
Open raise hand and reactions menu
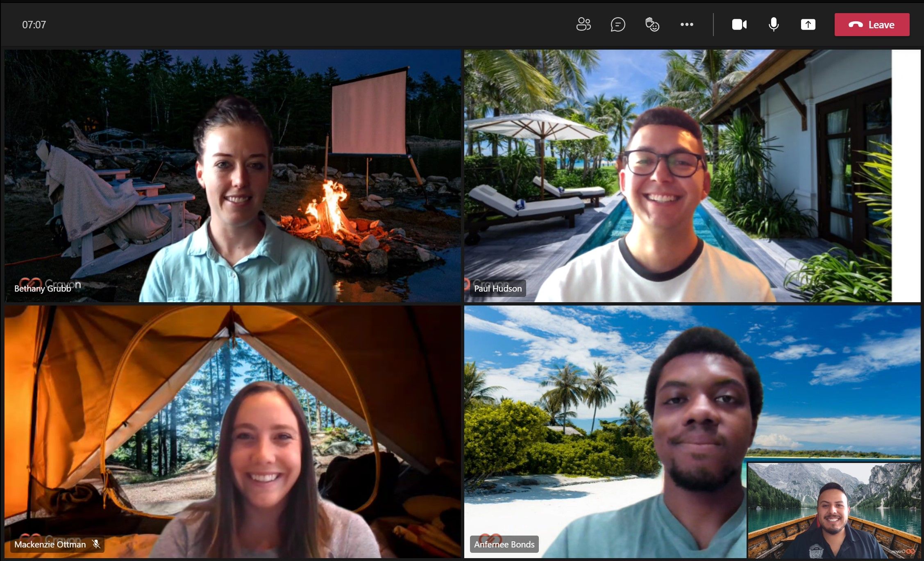[652, 25]
